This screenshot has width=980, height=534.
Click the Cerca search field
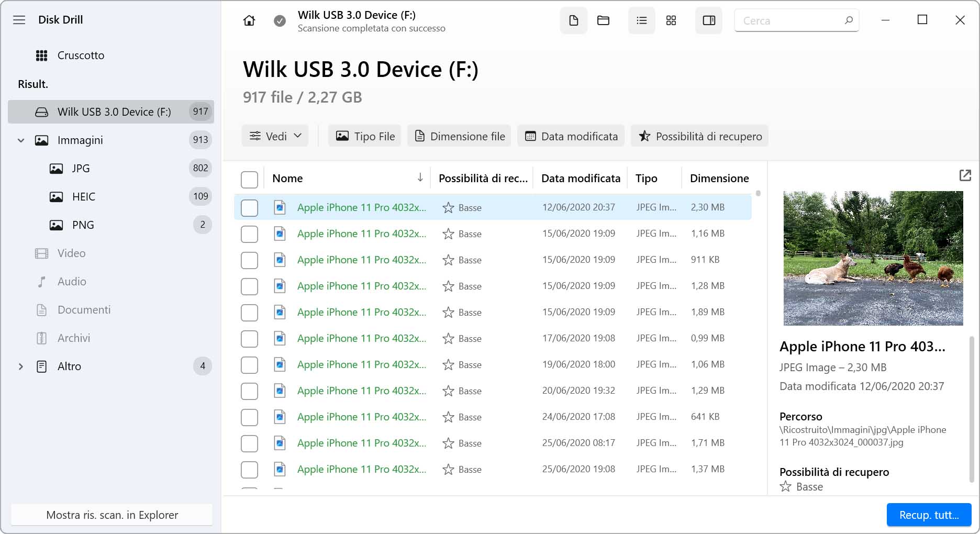(x=796, y=20)
